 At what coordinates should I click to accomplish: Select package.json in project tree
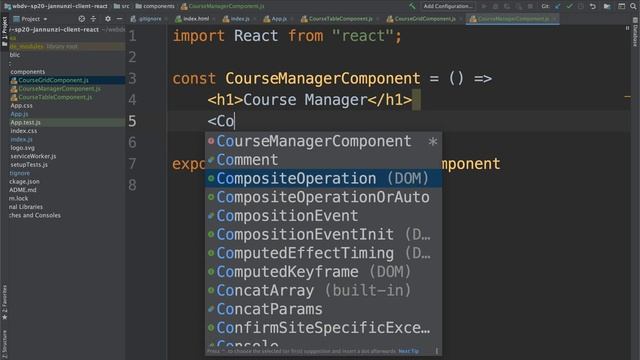[24, 182]
